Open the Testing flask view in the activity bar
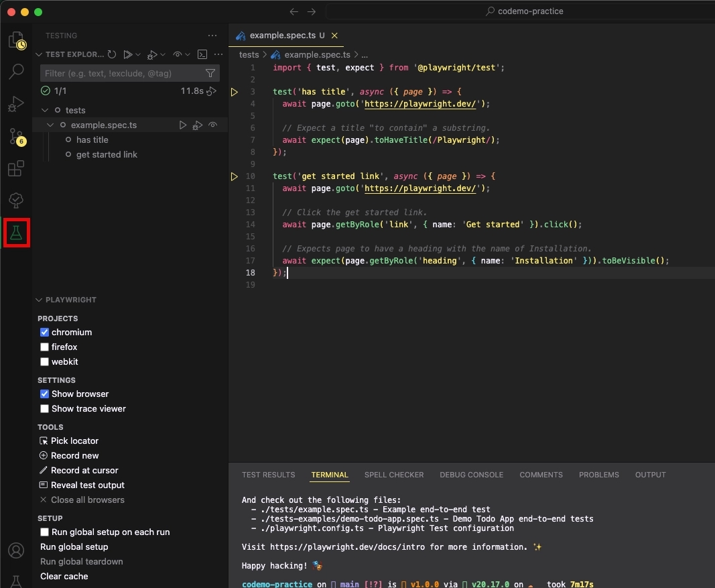715x588 pixels. point(16,233)
